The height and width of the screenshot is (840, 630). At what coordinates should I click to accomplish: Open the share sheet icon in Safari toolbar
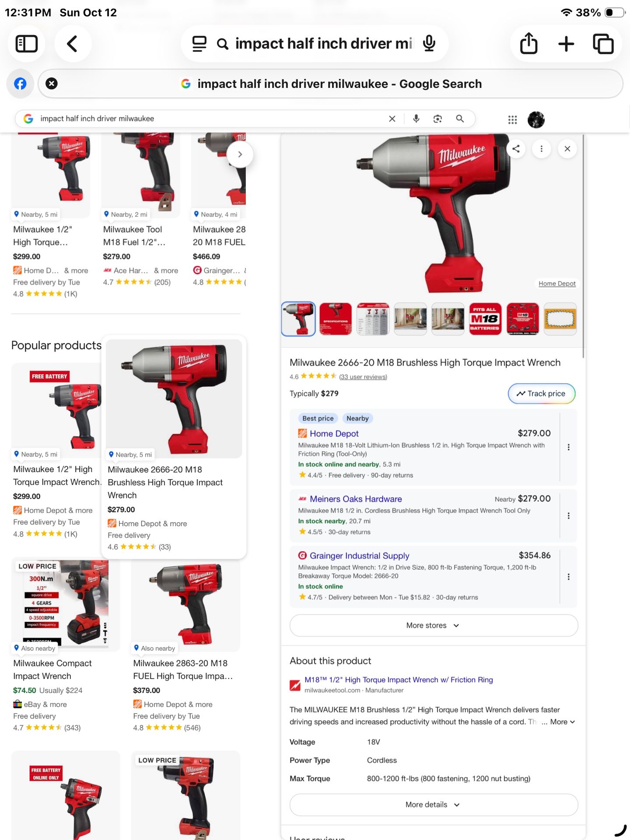coord(528,44)
